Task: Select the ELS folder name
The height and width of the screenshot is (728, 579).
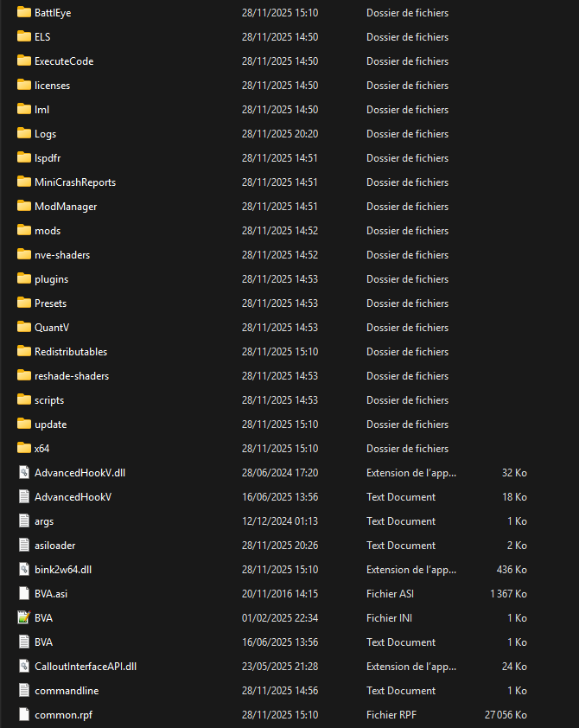Action: pos(42,36)
